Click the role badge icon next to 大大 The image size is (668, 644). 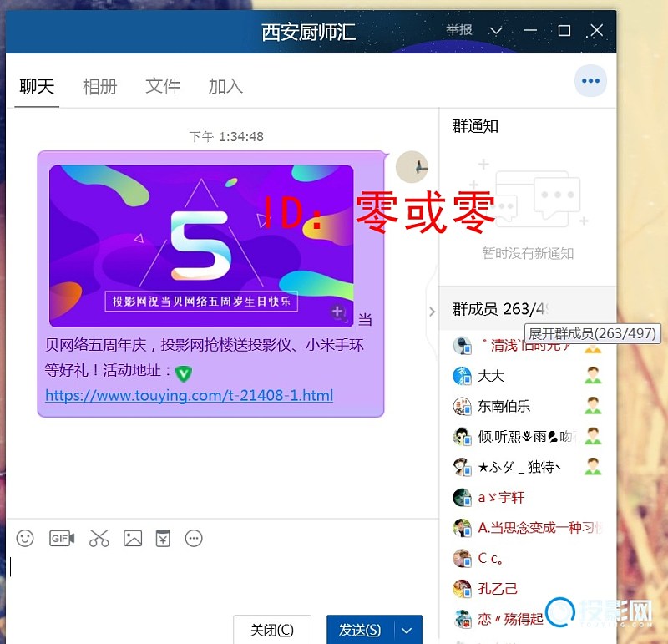(x=593, y=376)
